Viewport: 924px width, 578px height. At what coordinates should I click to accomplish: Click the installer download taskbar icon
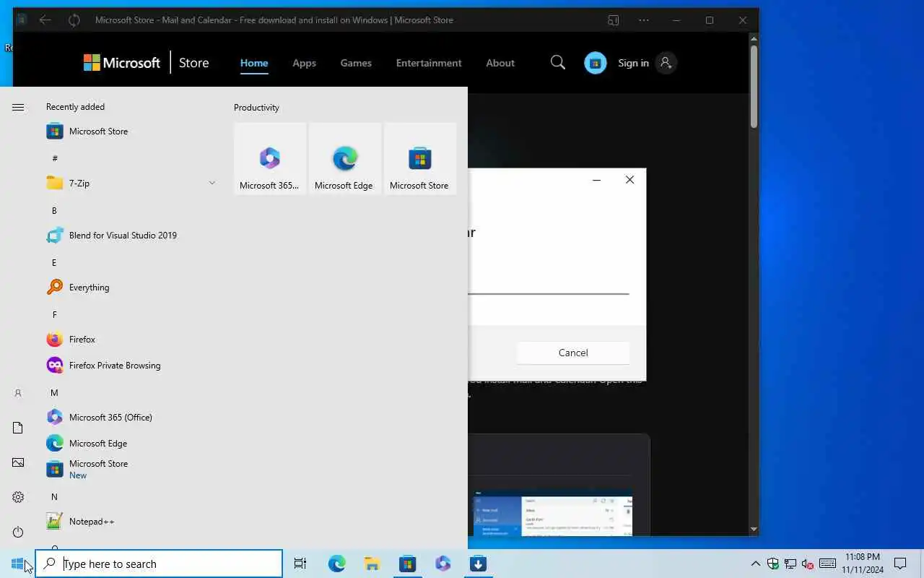pyautogui.click(x=478, y=564)
